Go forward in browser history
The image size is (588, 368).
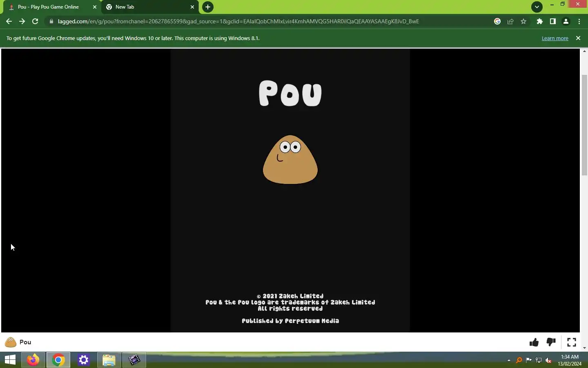[22, 21]
